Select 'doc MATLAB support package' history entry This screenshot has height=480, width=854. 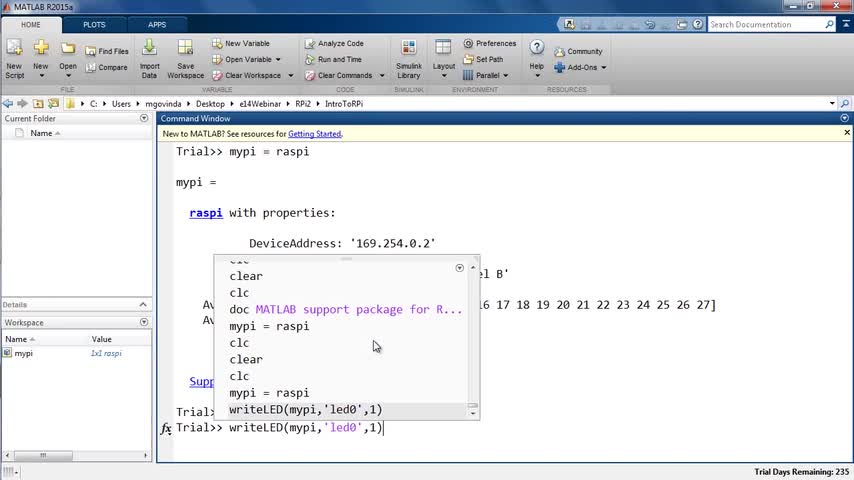[x=345, y=309]
